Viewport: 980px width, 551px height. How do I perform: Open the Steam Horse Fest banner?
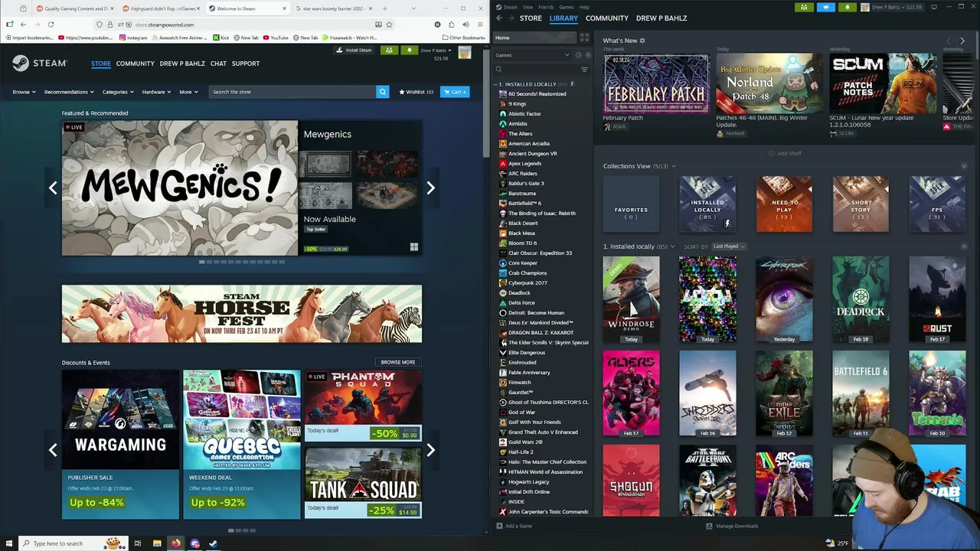(x=241, y=314)
